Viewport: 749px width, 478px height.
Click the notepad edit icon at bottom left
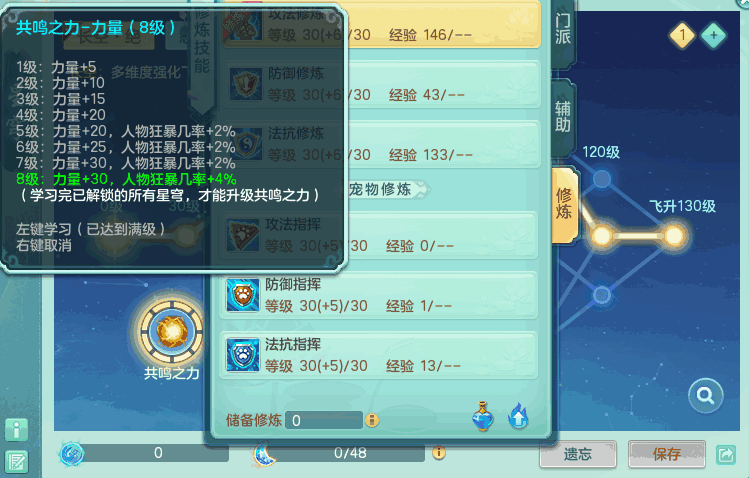click(17, 462)
